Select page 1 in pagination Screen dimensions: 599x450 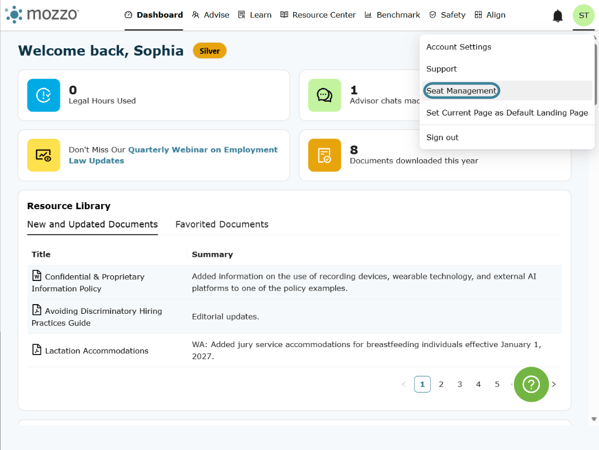(x=422, y=384)
